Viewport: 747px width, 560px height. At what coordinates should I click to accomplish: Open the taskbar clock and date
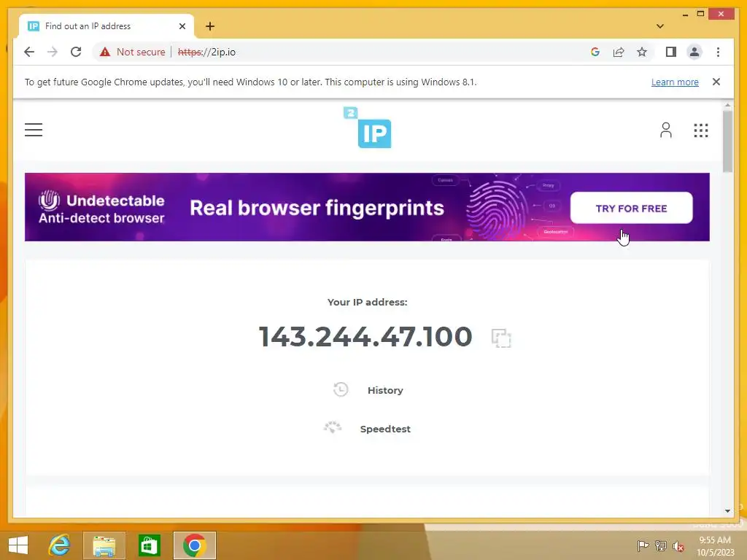pyautogui.click(x=715, y=545)
